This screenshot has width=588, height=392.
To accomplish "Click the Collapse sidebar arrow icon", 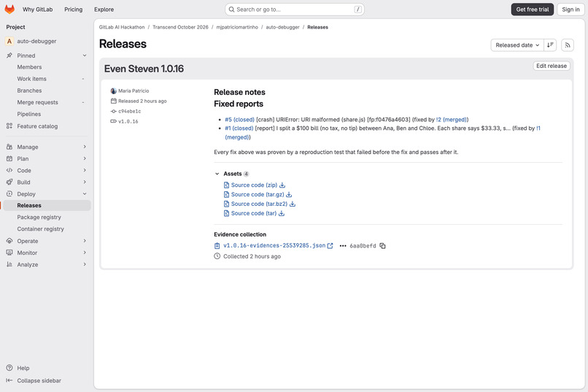I will coord(9,380).
